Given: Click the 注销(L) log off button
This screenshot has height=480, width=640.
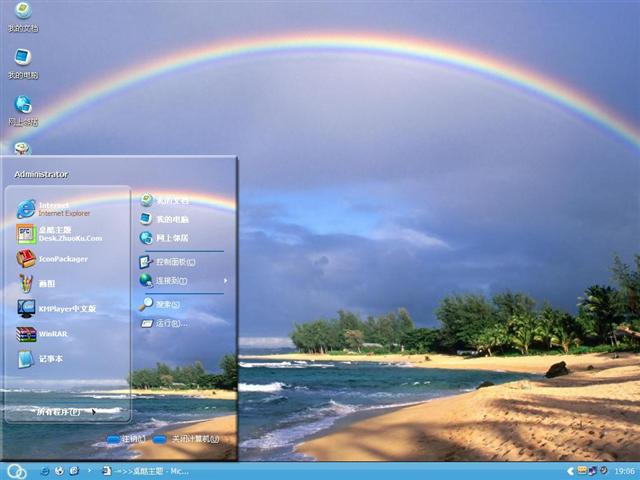Looking at the screenshot, I should [126, 439].
